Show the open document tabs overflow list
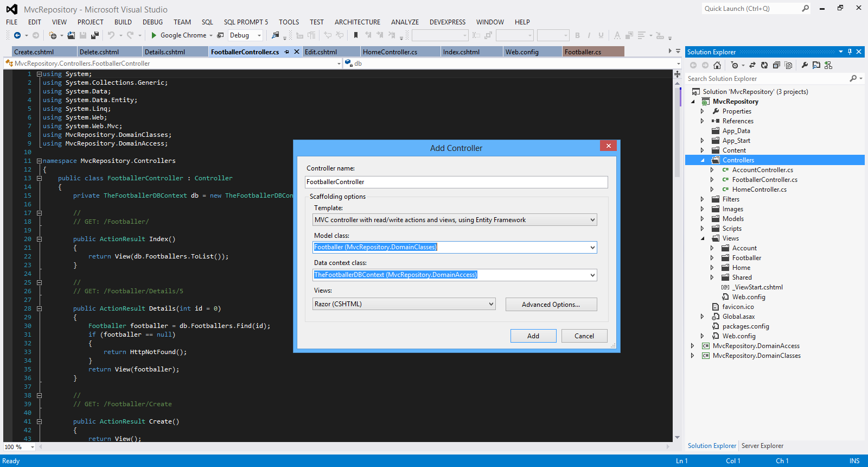The image size is (868, 467). pyautogui.click(x=678, y=51)
